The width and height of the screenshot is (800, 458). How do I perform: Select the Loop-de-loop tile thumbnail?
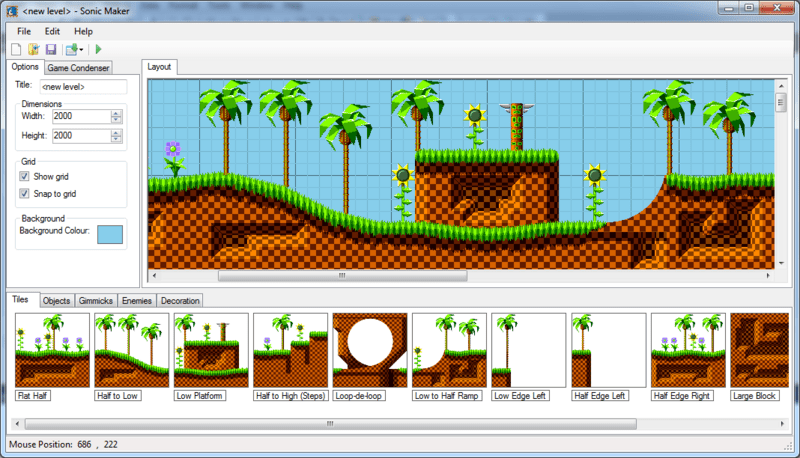click(x=370, y=350)
